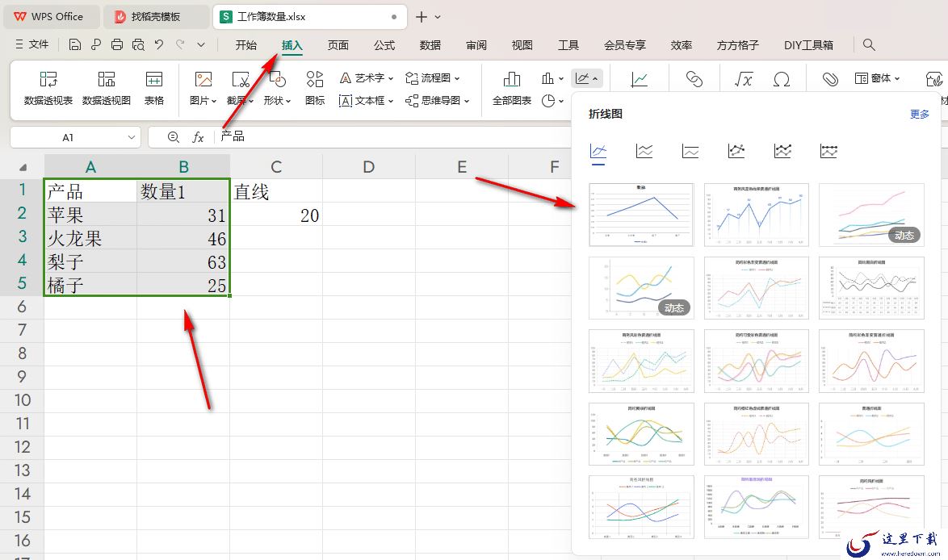Viewport: 948px width, 560px height.
Task: Click the formula square-root icon
Action: click(x=744, y=79)
